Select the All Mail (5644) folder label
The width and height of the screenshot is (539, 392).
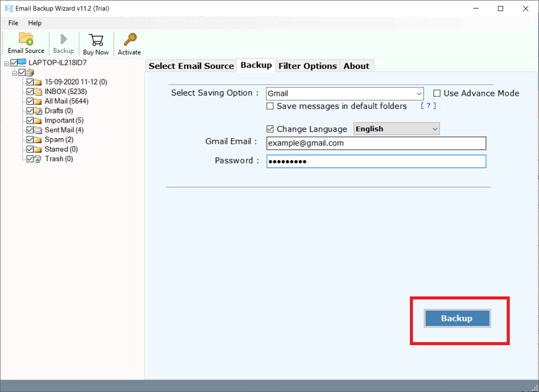point(66,102)
